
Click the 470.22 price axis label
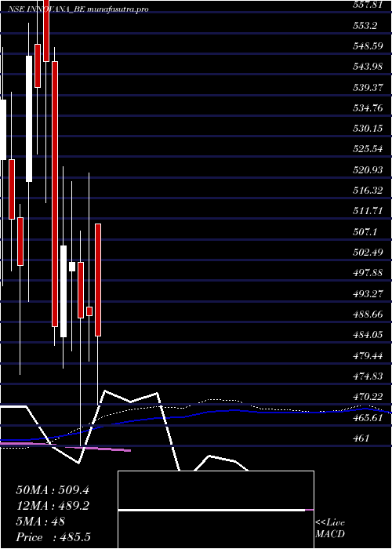click(368, 397)
